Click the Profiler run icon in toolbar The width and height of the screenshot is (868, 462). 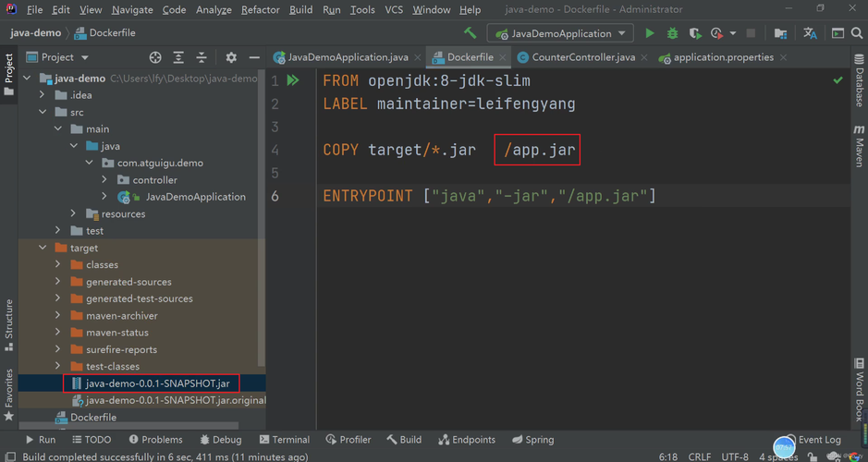point(717,33)
